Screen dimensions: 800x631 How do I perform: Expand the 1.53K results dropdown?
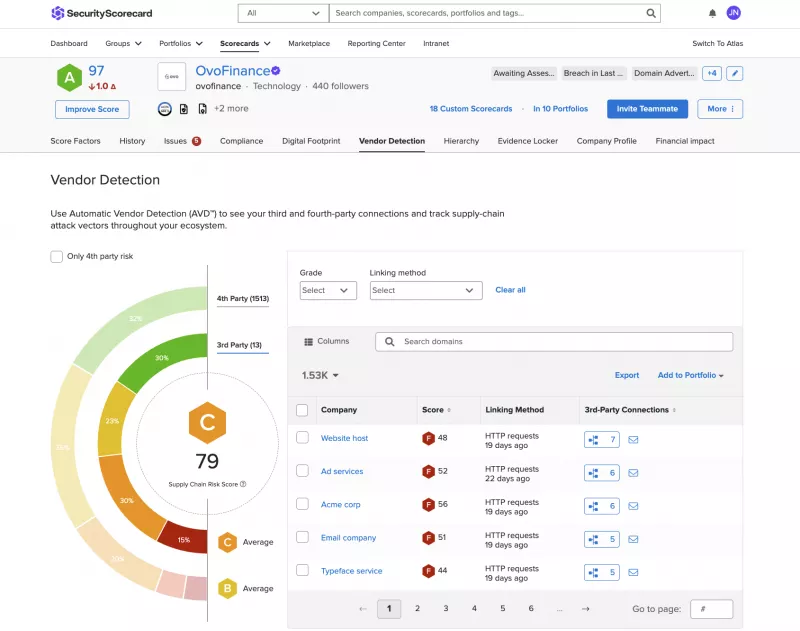320,375
